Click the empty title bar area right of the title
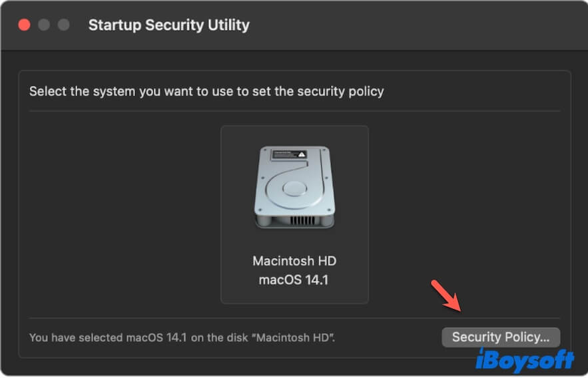 pos(413,26)
